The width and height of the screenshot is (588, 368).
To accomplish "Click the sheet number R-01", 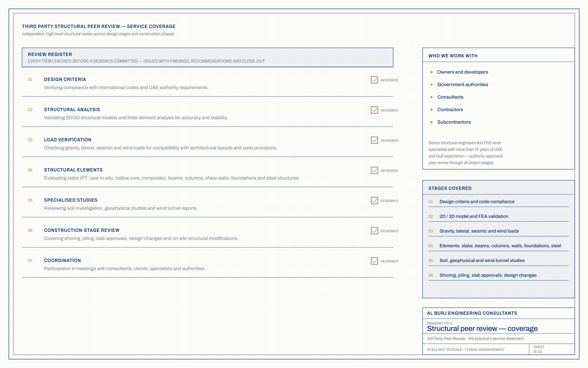I will point(538,352).
